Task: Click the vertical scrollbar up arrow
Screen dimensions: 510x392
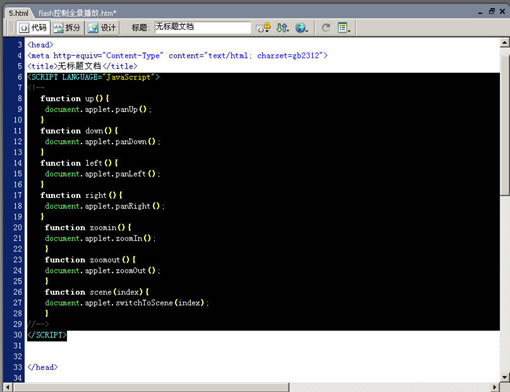Action: coord(504,43)
